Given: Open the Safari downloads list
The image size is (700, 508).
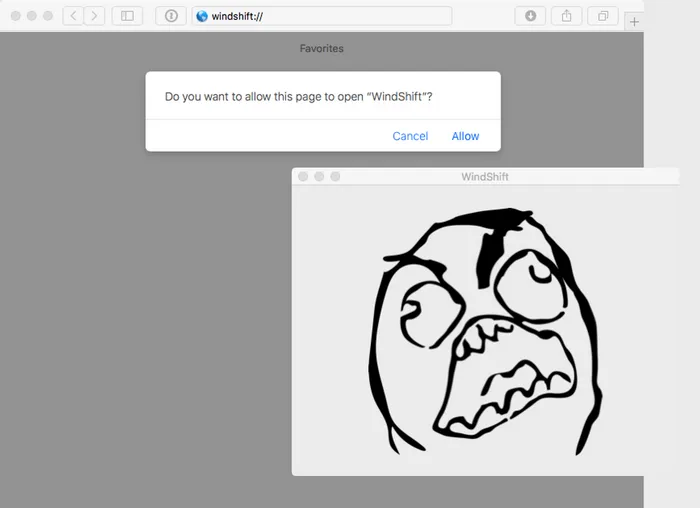Looking at the screenshot, I should coord(530,16).
